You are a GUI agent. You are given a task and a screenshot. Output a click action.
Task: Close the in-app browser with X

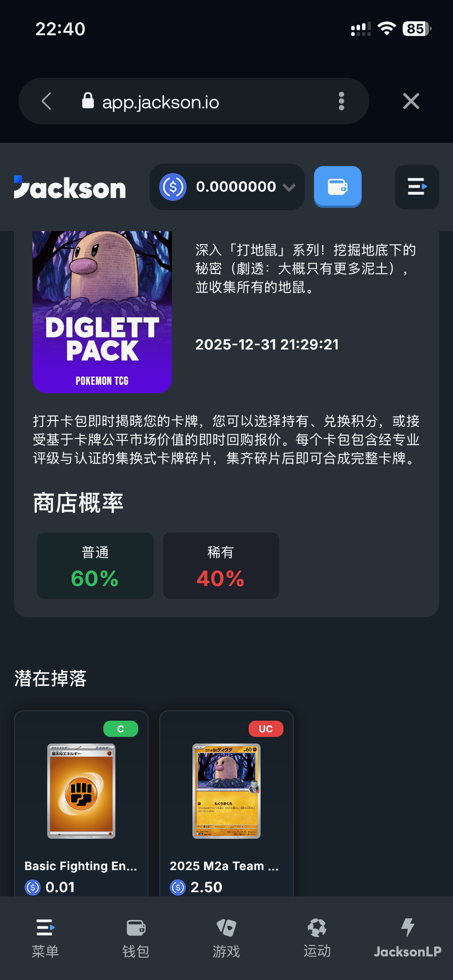[411, 101]
